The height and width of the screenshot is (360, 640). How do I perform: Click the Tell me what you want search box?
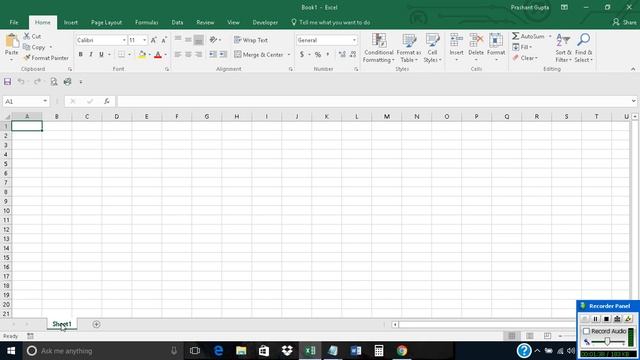click(331, 22)
